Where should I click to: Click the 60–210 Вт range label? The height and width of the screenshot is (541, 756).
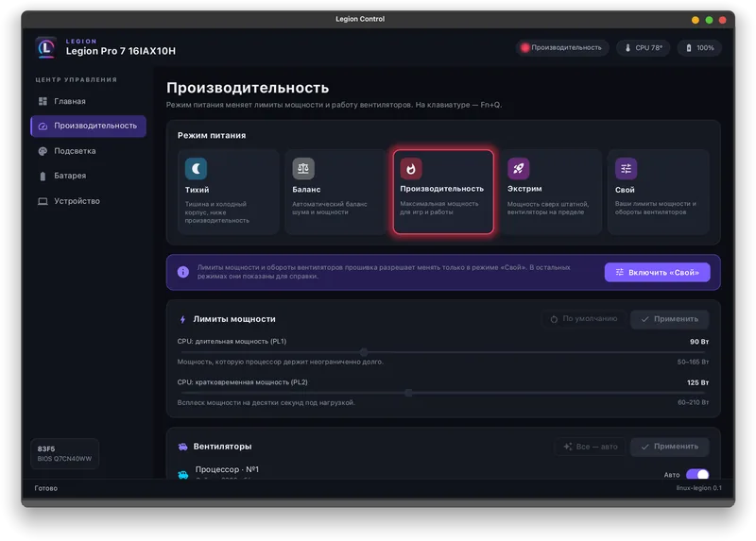coord(693,402)
